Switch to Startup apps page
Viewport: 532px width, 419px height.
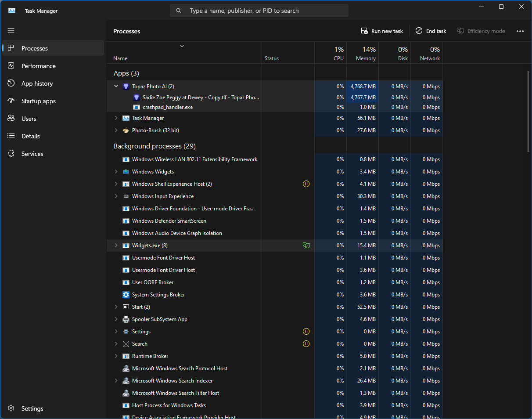pyautogui.click(x=53, y=101)
